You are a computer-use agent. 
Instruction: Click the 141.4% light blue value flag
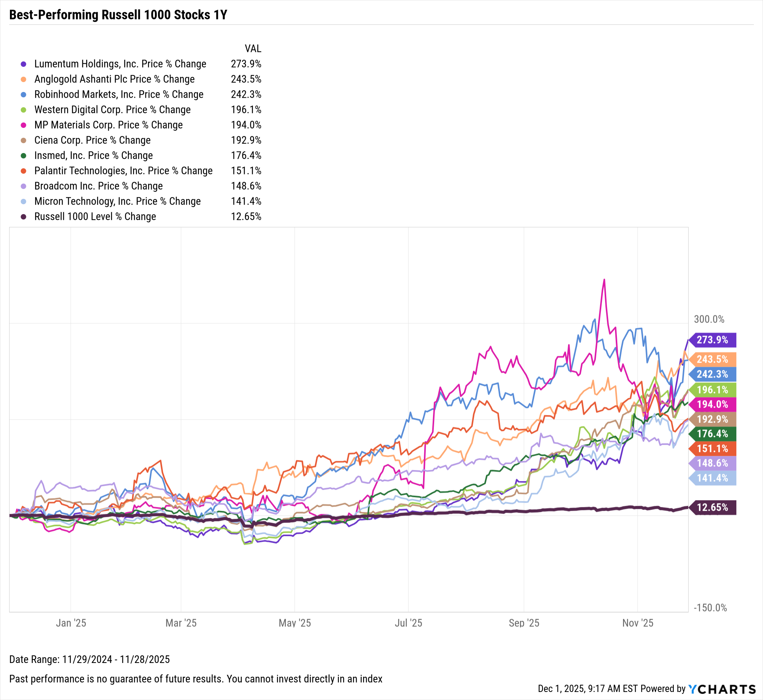pos(712,478)
